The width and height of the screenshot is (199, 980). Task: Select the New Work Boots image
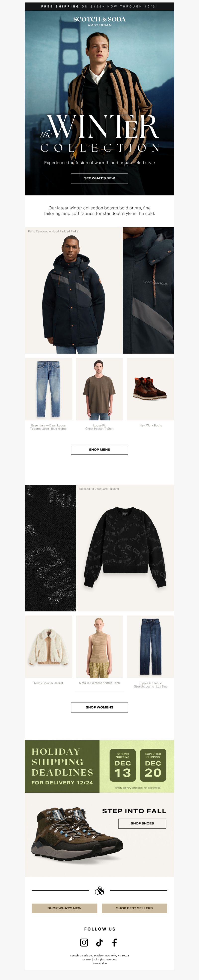(150, 389)
